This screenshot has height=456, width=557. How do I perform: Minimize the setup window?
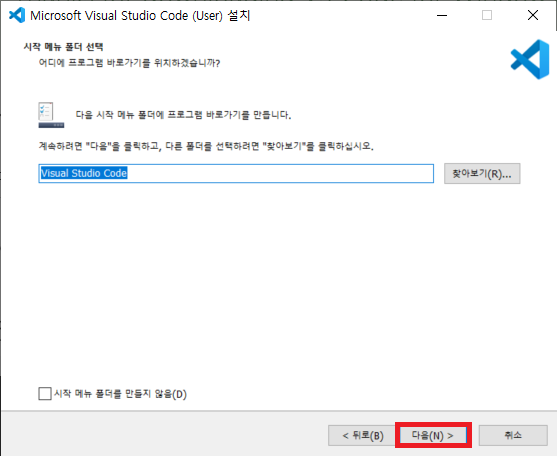[x=442, y=15]
